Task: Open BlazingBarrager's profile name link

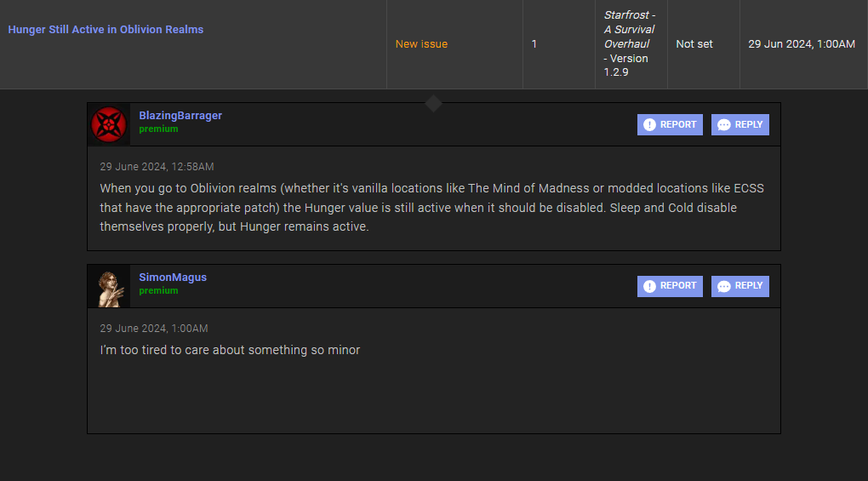Action: (x=180, y=115)
